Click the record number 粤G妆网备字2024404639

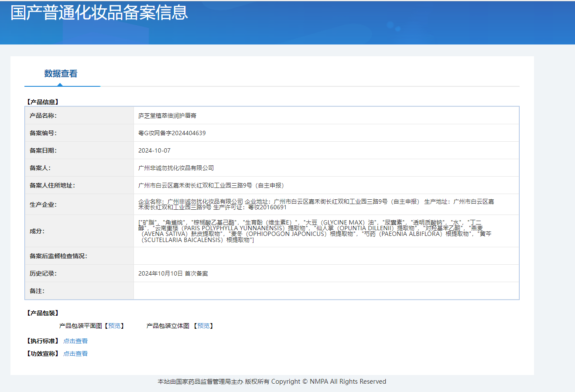coord(172,133)
